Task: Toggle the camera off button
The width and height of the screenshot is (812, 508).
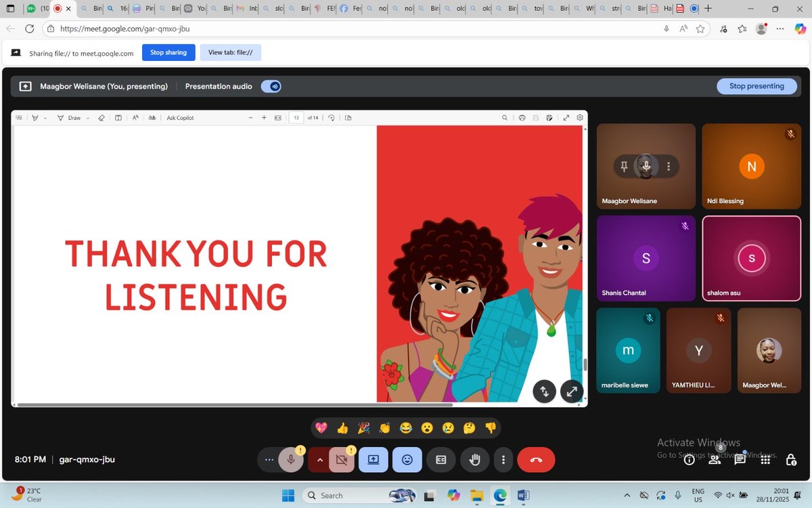Action: click(342, 460)
